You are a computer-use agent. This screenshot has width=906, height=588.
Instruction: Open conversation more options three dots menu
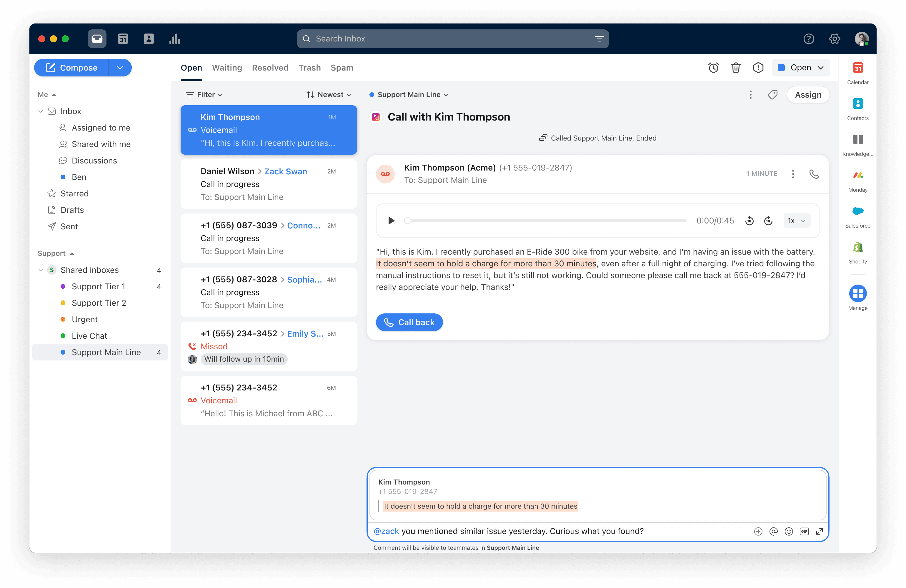[x=750, y=95]
